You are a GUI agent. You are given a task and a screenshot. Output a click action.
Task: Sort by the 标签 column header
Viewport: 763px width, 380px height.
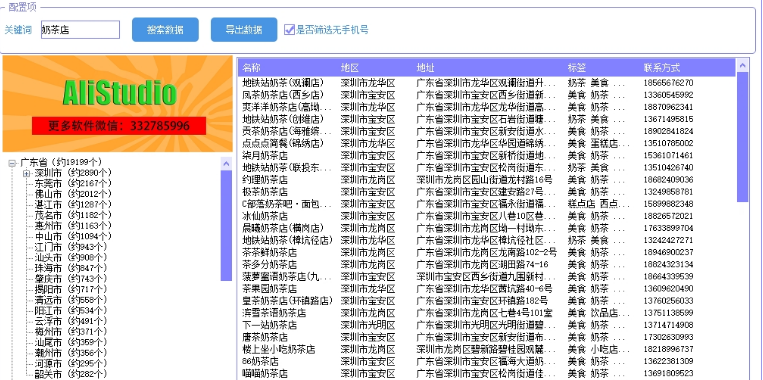[577, 68]
